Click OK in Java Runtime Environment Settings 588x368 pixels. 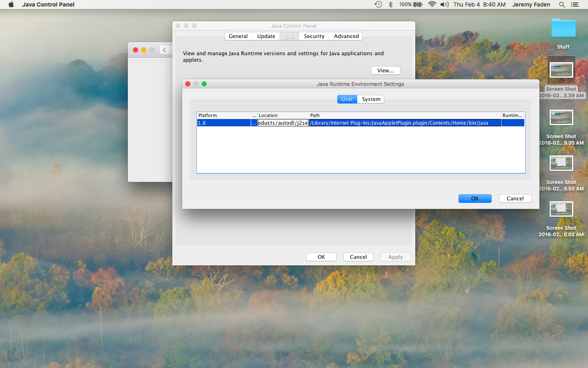pos(474,199)
